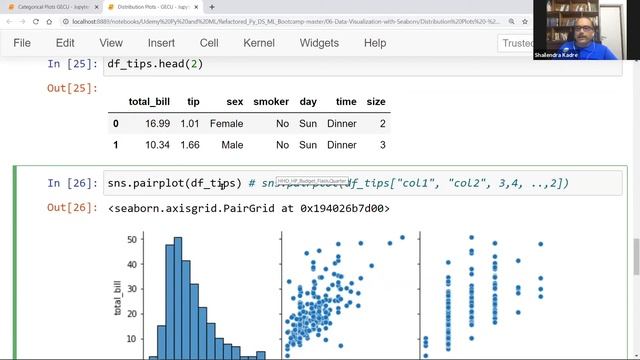Click the Male cell in row 1
This screenshot has height=360, width=640.
click(x=232, y=145)
